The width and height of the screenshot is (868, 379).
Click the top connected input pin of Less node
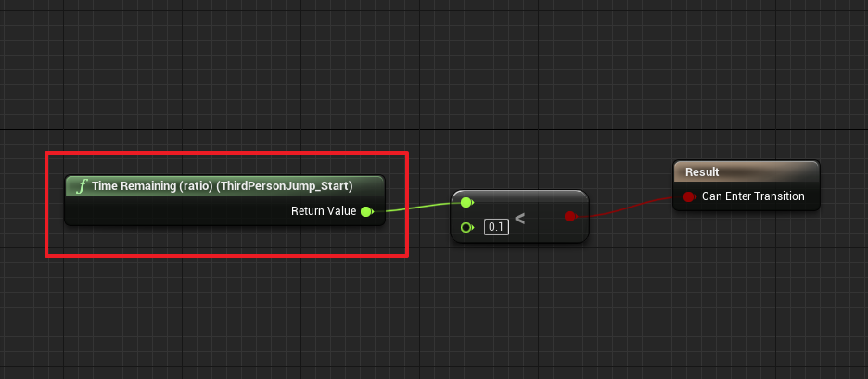pos(466,203)
